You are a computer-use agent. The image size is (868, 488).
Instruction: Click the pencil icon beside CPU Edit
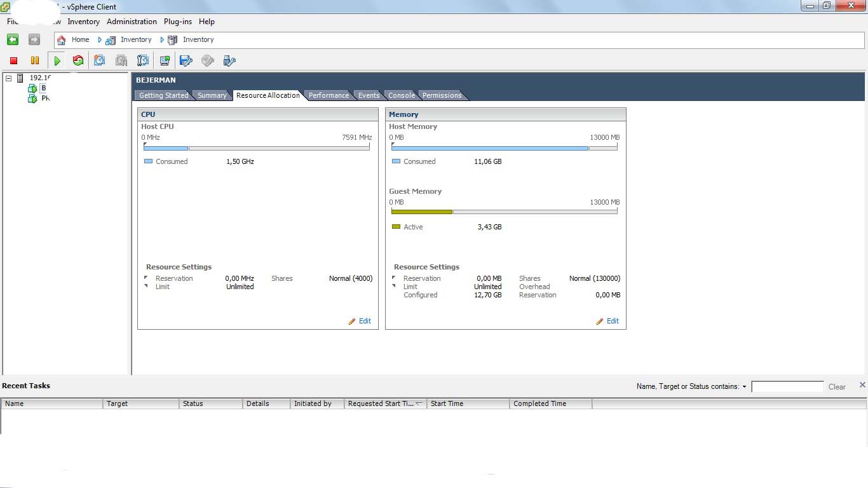[352, 322]
